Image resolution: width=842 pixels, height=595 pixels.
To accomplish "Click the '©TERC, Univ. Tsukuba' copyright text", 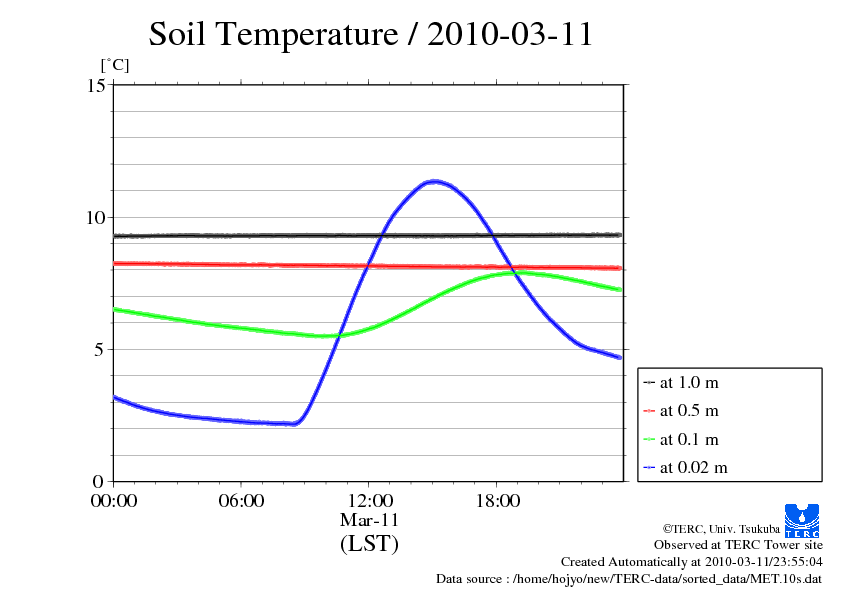I will [720, 528].
